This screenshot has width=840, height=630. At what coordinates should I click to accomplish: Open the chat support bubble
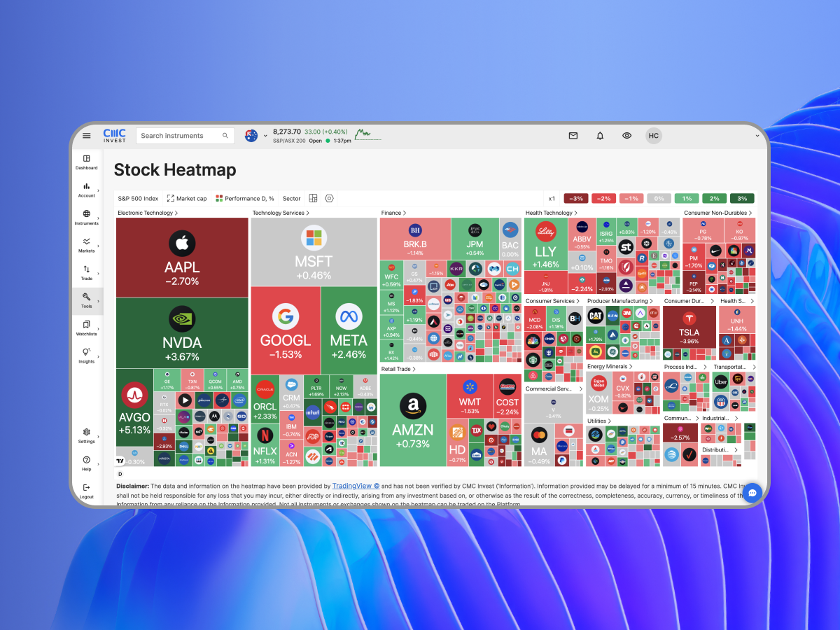pyautogui.click(x=752, y=493)
